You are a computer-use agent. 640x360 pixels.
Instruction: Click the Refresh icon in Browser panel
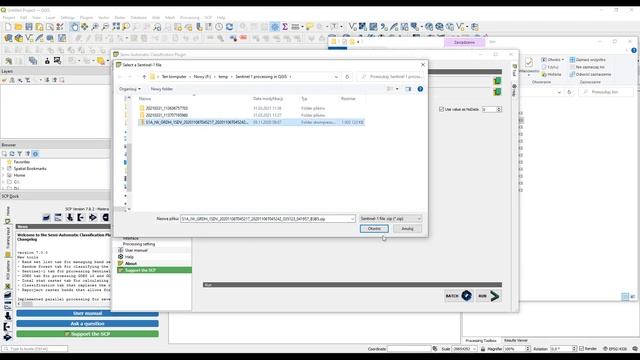click(x=12, y=154)
